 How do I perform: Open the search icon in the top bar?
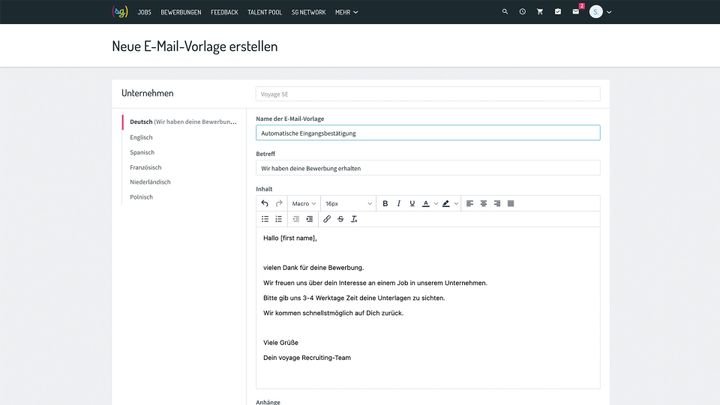point(505,12)
